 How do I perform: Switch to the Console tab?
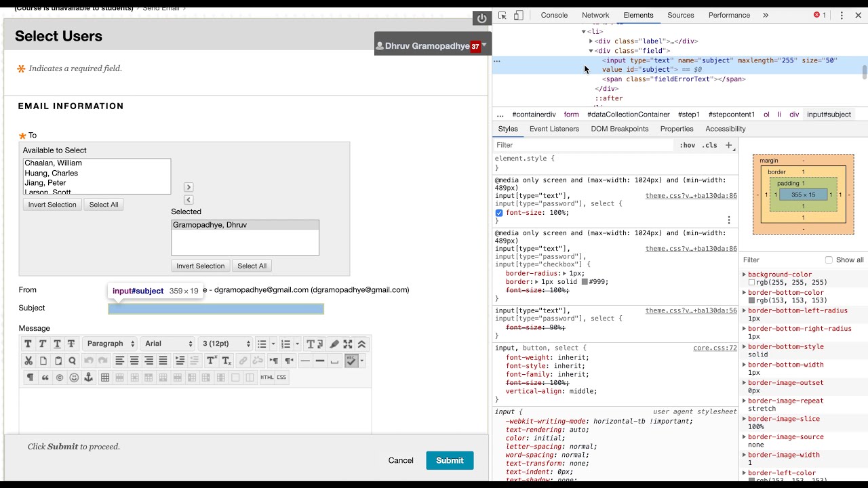pyautogui.click(x=554, y=15)
